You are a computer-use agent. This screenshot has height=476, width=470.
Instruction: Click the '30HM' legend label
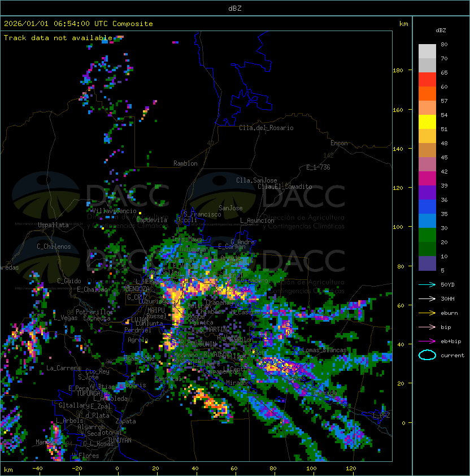447,298
